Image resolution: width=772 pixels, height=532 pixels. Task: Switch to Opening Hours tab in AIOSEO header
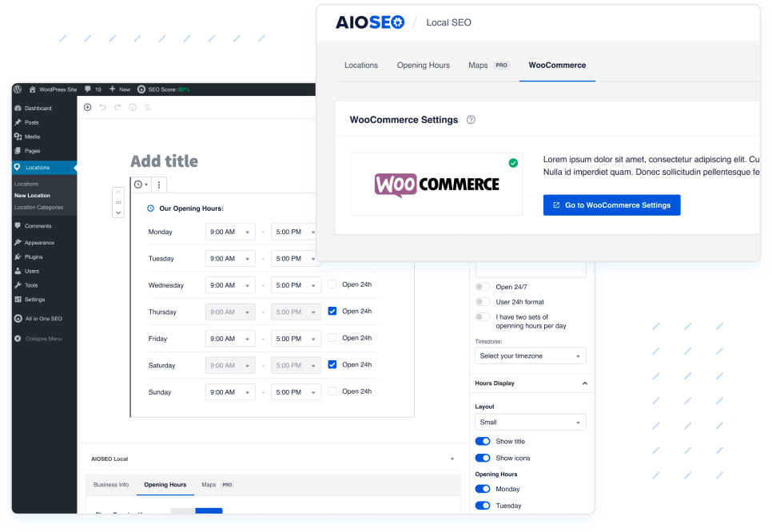[x=424, y=65]
